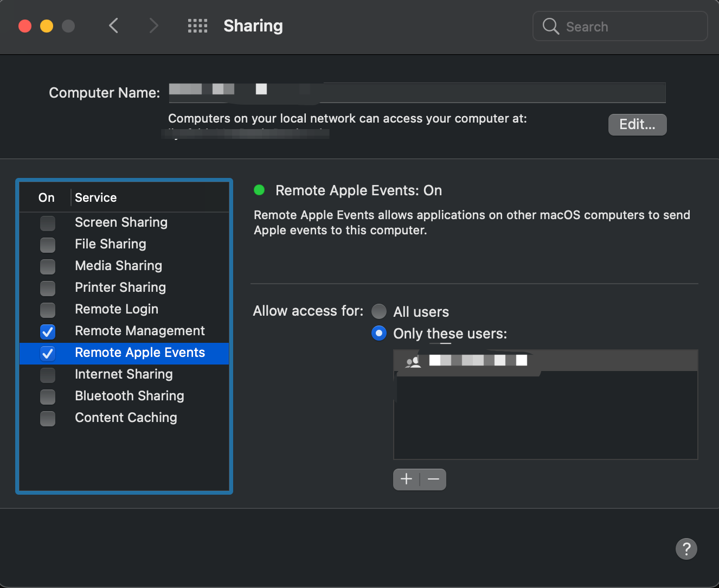The image size is (719, 588).
Task: Select Remote Apple Events service row
Action: (x=124, y=353)
